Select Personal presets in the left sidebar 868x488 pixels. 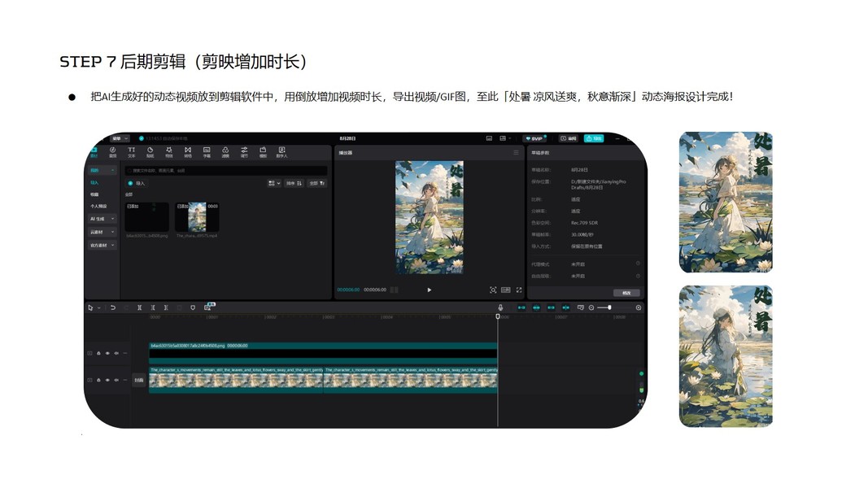pos(98,207)
